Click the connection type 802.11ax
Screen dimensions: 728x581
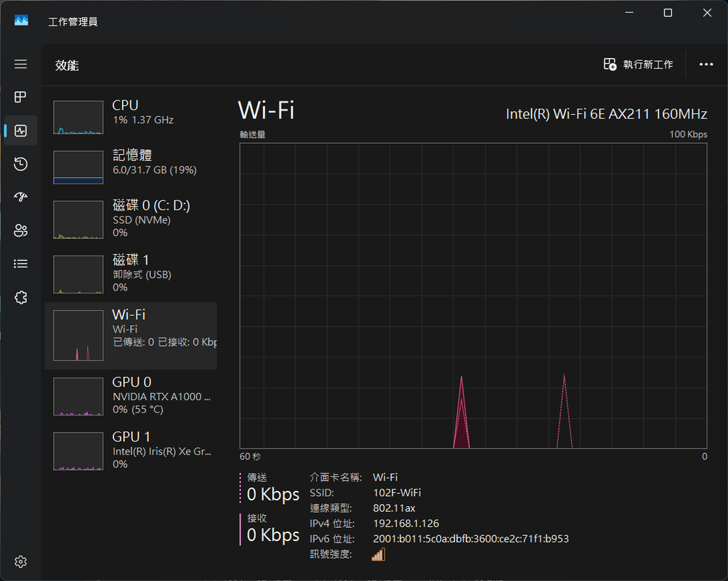tap(395, 508)
